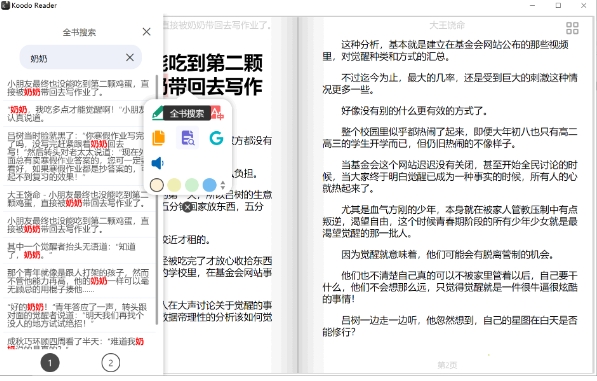Go to search results page 2

coord(111,363)
